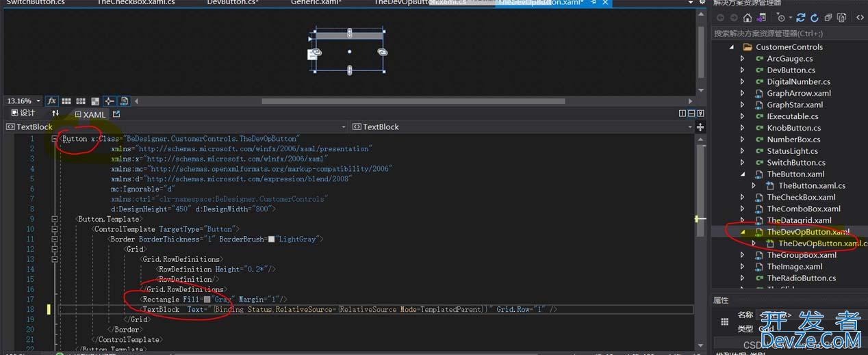Select SwitchButton.cs in Solution Explorer tree
Image resolution: width=868 pixels, height=355 pixels.
796,163
